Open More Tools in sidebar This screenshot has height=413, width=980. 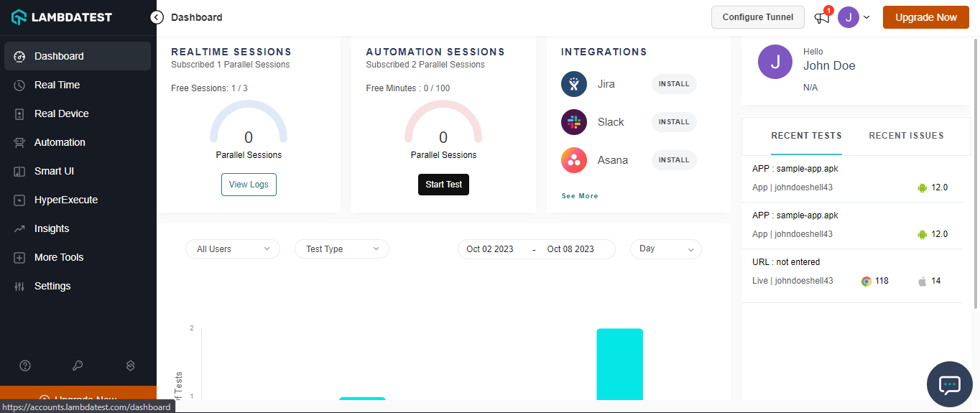[78, 257]
